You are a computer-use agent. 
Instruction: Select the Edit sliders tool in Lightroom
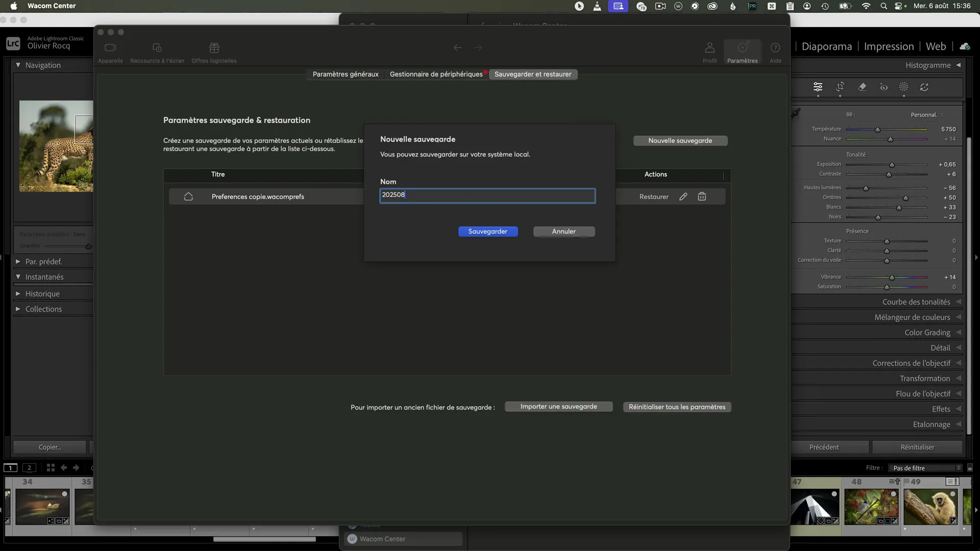(818, 87)
